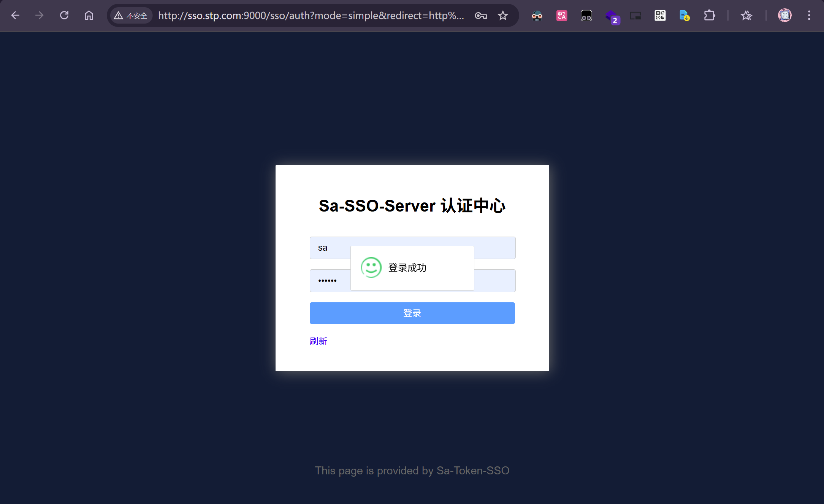Open the purple extension with badge 2
The width and height of the screenshot is (824, 504).
[x=611, y=16]
